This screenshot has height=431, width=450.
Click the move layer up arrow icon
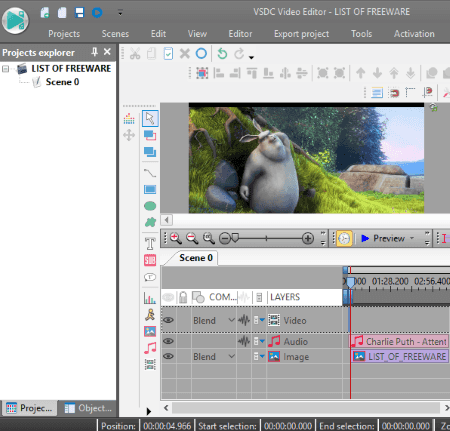(x=360, y=73)
